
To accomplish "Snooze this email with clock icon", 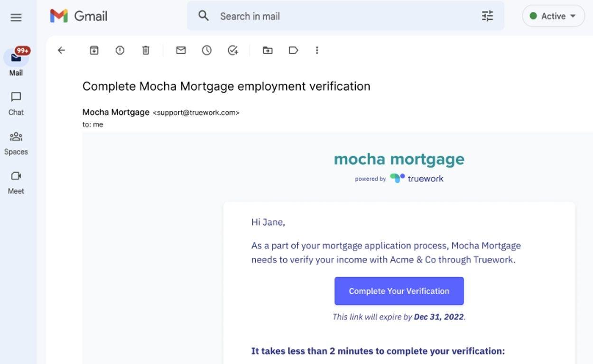I will 207,50.
